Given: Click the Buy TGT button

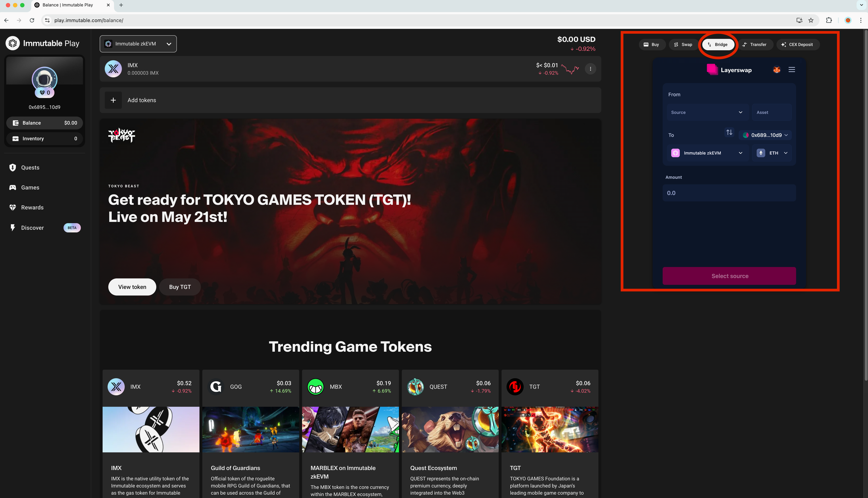Looking at the screenshot, I should pos(180,287).
